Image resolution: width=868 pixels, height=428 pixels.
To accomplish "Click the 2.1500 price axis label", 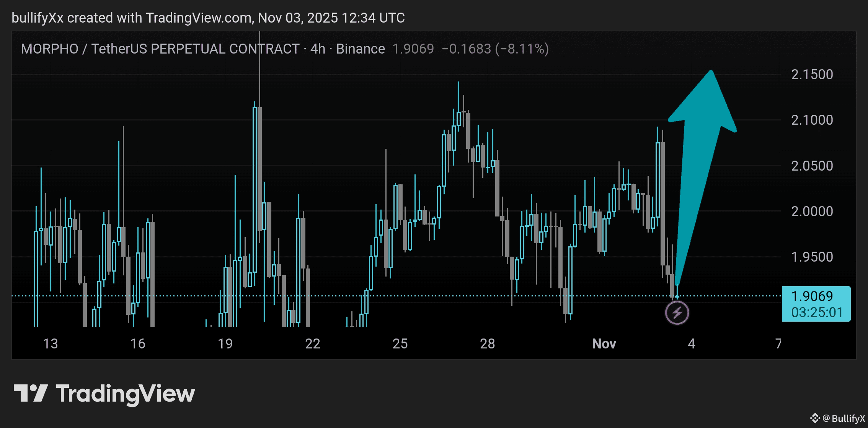I will [812, 75].
